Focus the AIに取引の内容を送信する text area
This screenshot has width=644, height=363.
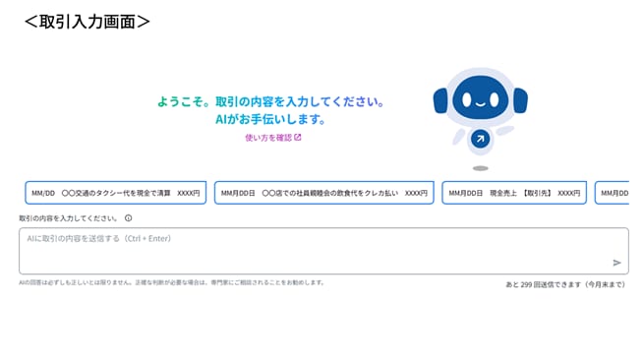(x=323, y=251)
